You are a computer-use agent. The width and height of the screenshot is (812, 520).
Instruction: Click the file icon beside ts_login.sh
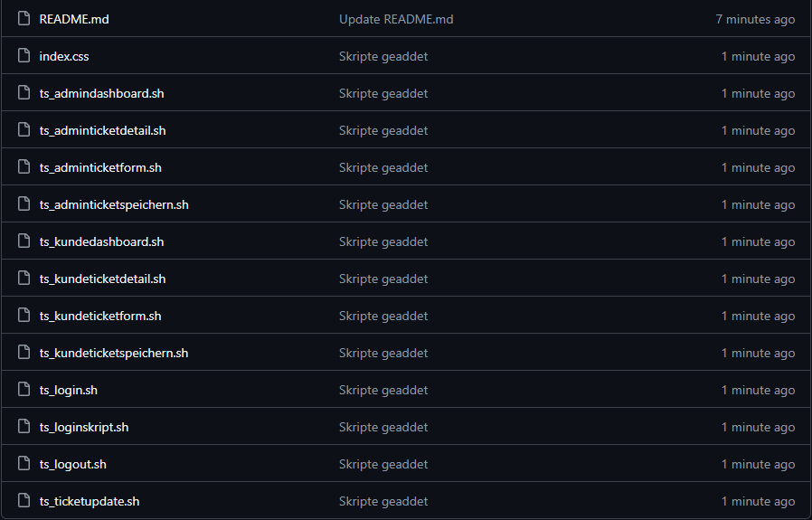pyautogui.click(x=24, y=390)
